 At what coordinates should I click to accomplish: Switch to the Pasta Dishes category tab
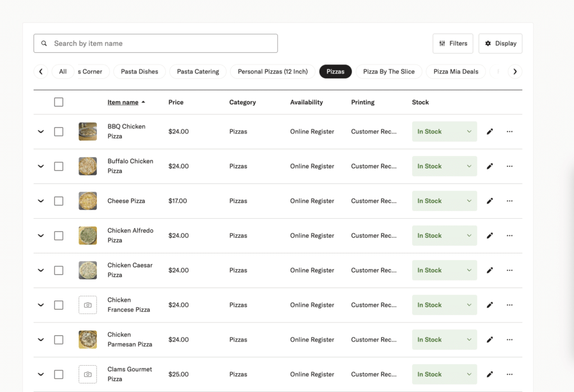click(140, 71)
